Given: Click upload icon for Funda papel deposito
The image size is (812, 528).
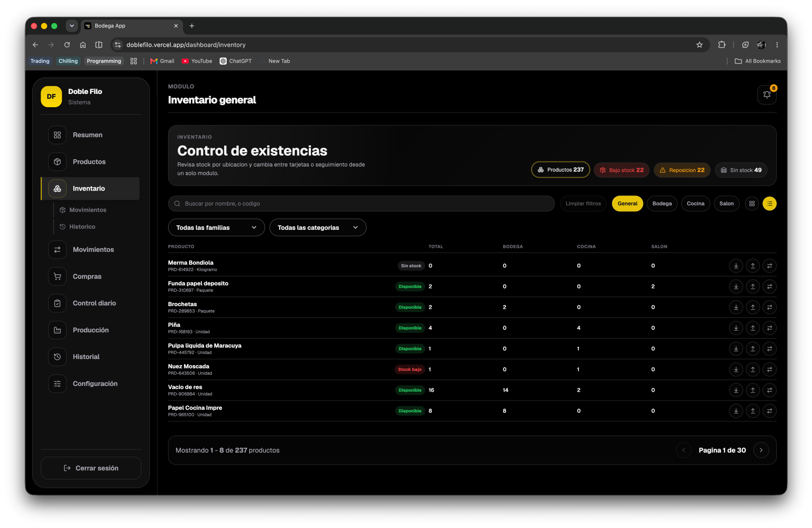Looking at the screenshot, I should coord(753,287).
